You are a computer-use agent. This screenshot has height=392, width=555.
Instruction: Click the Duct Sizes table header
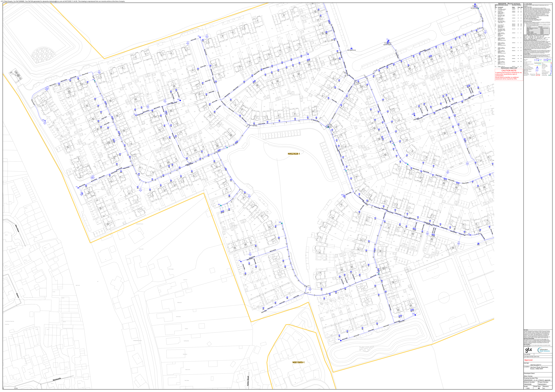pyautogui.click(x=540, y=27)
